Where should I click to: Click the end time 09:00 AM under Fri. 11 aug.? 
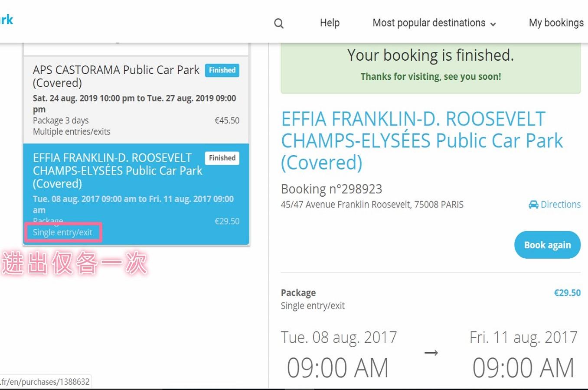coord(523,368)
